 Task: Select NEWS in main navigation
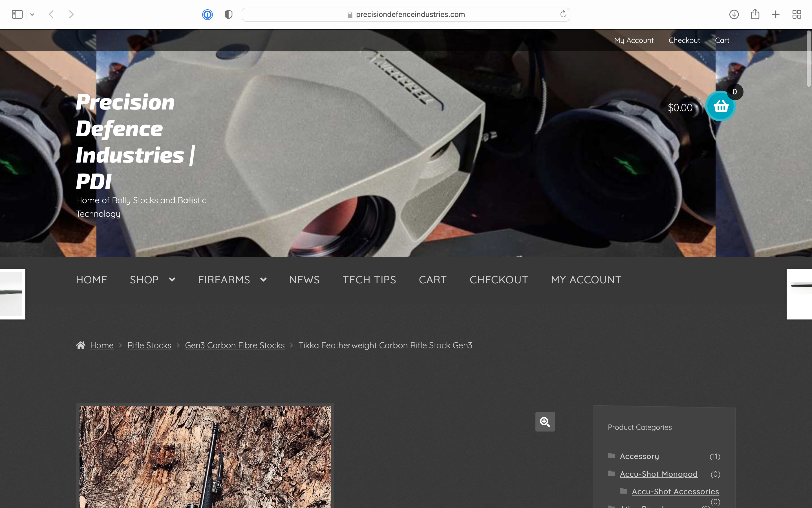point(304,280)
